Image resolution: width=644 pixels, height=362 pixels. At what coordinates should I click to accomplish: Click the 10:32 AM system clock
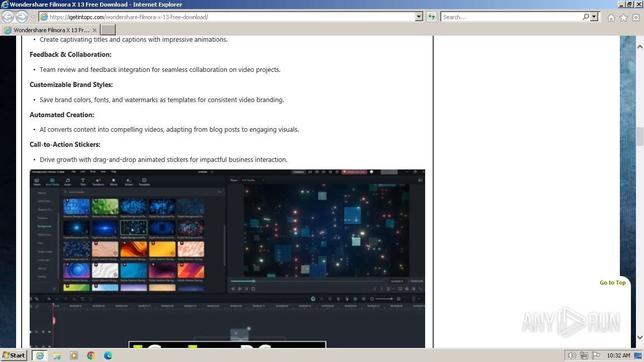click(618, 355)
